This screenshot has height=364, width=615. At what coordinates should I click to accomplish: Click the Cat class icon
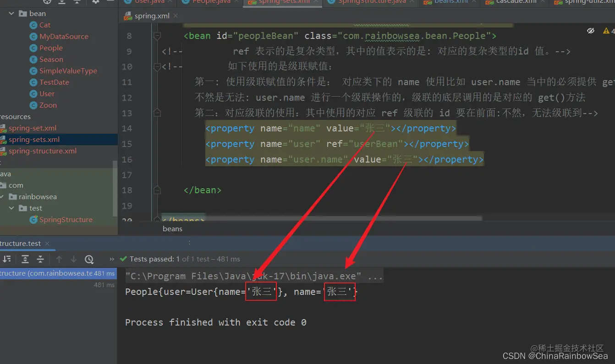[x=33, y=25]
